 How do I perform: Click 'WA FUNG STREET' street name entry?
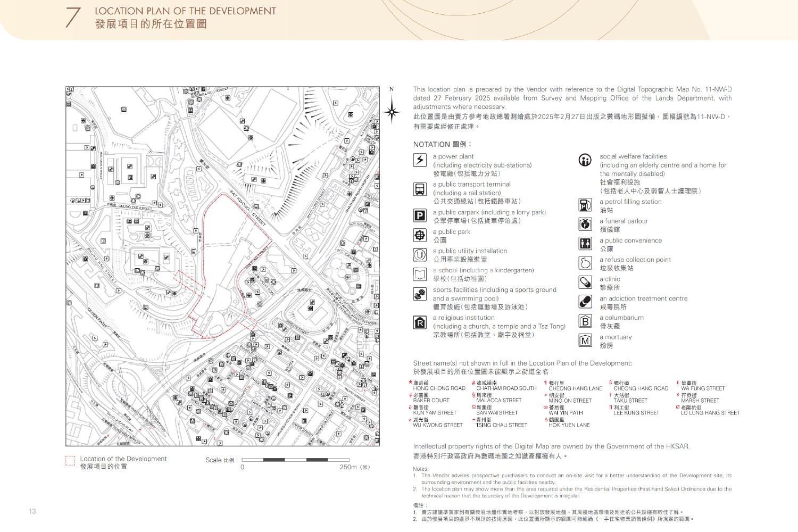(703, 388)
